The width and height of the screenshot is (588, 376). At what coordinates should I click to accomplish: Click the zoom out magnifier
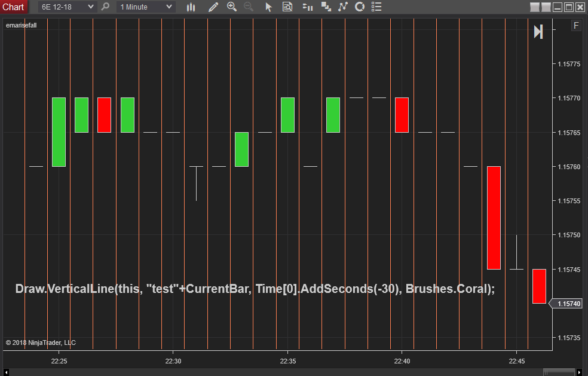[249, 7]
